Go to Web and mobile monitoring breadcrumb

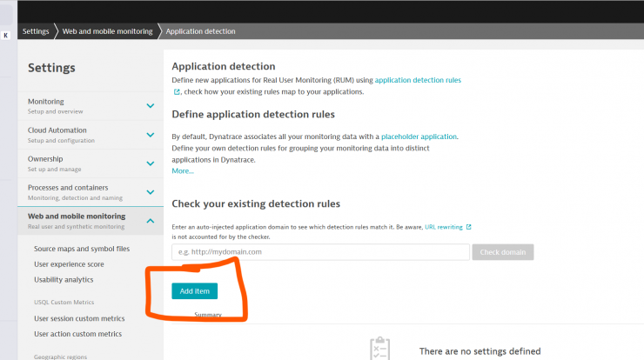(x=107, y=31)
